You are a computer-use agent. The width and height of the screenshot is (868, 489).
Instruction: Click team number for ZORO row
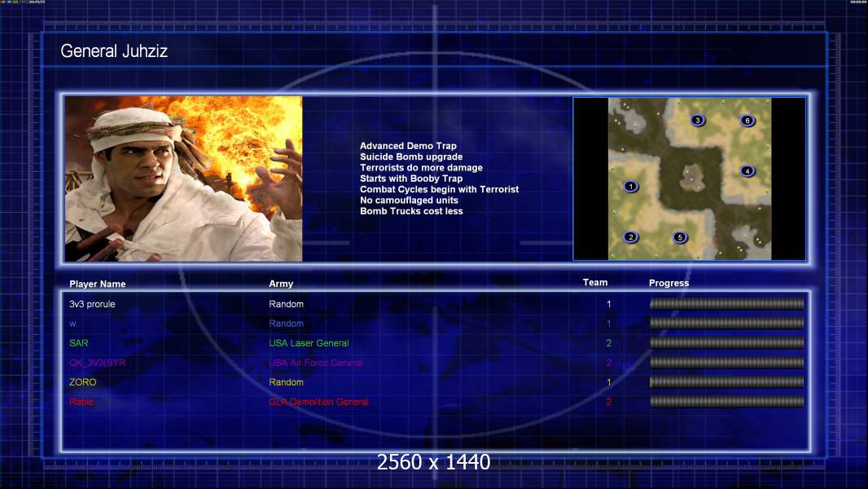coord(608,382)
